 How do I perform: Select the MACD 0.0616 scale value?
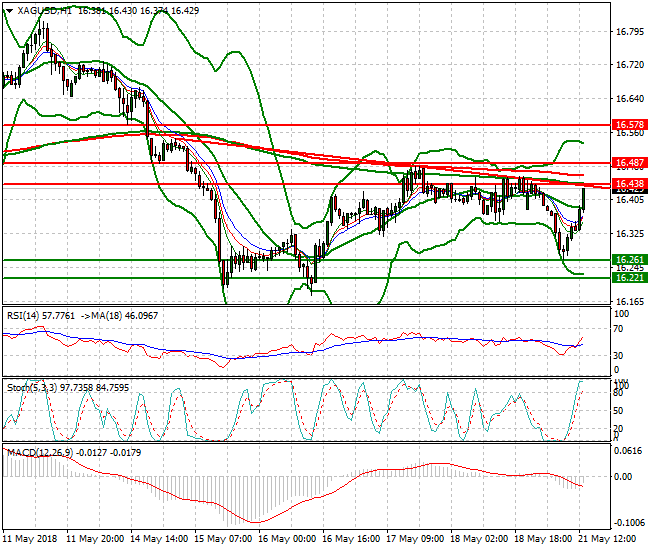(628, 451)
